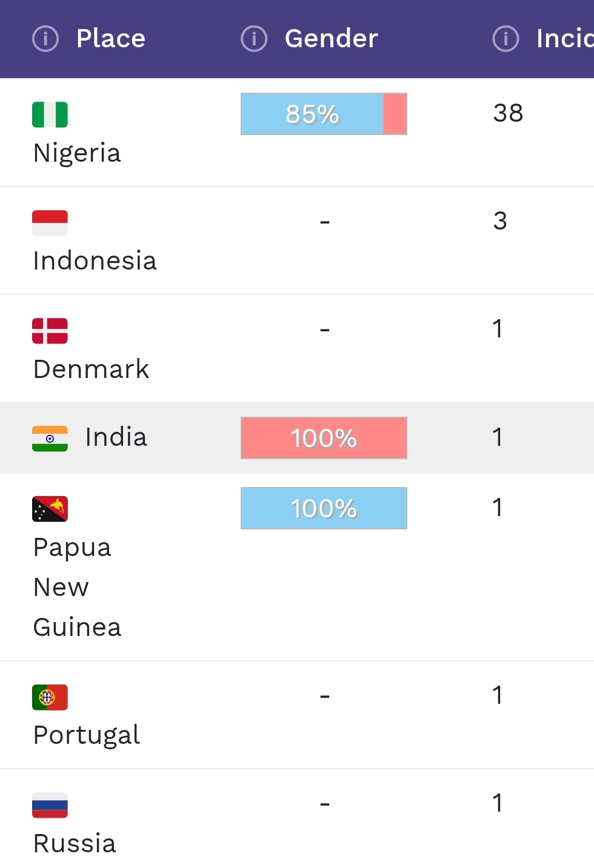594x868 pixels.
Task: Click Nigeria's 85% gender bar
Action: pyautogui.click(x=324, y=114)
